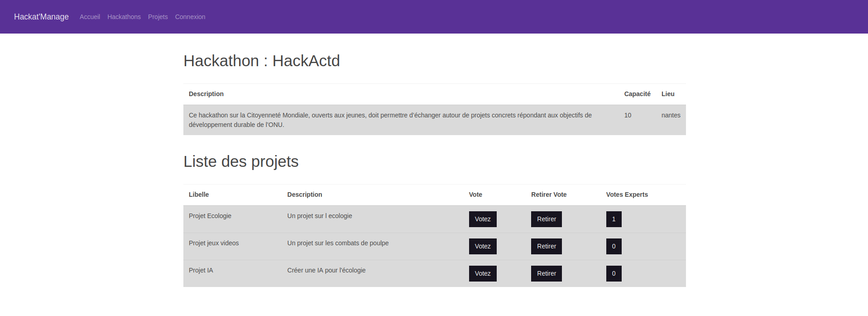Go to the Hackathons menu item
This screenshot has width=868, height=316.
[124, 17]
